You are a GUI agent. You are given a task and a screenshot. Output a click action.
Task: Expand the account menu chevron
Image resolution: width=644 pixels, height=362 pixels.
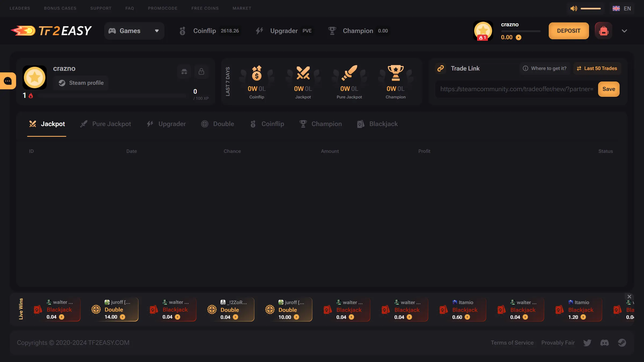(624, 31)
